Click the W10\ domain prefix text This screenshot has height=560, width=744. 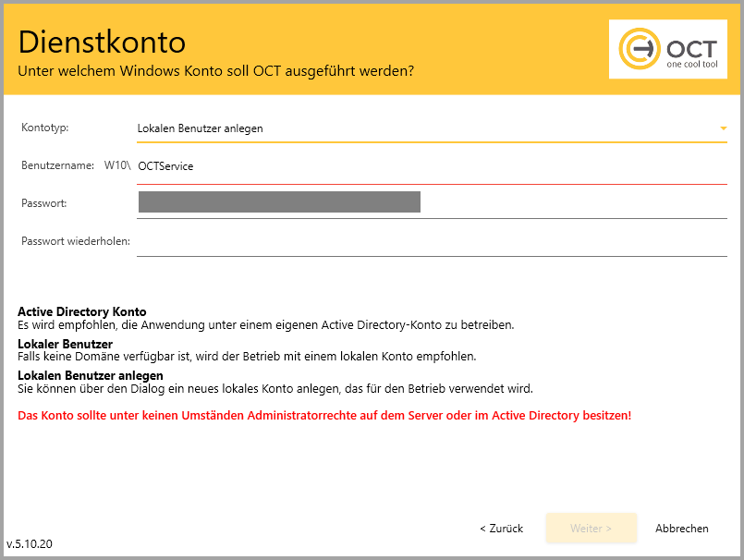point(116,165)
